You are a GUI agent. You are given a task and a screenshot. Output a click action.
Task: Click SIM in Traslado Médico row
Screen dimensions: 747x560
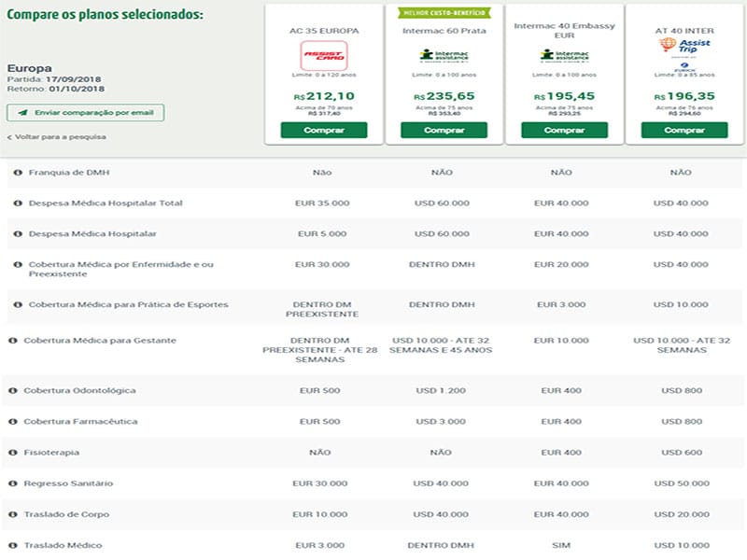pos(561,545)
